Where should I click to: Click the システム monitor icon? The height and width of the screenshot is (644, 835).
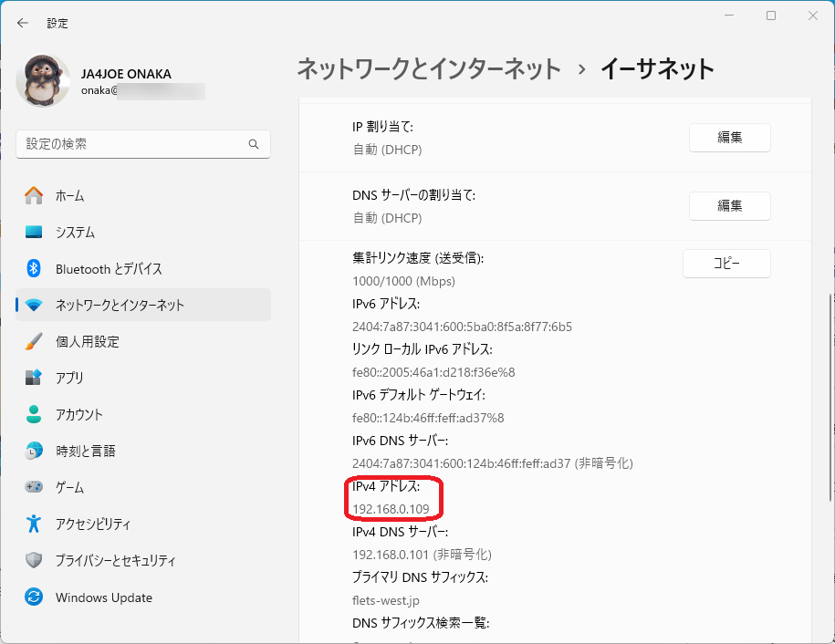[34, 232]
